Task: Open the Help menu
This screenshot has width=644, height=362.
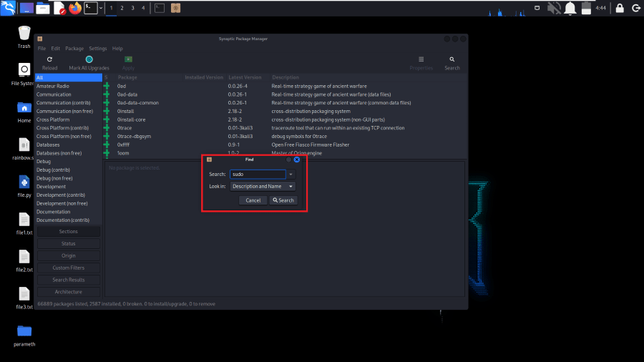Action: click(117, 49)
